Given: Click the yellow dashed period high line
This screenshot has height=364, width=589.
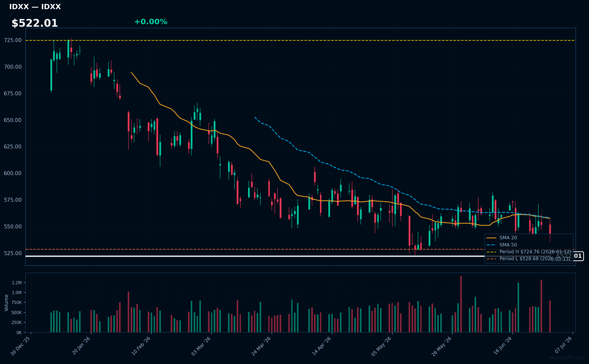Looking at the screenshot, I should pos(300,40).
